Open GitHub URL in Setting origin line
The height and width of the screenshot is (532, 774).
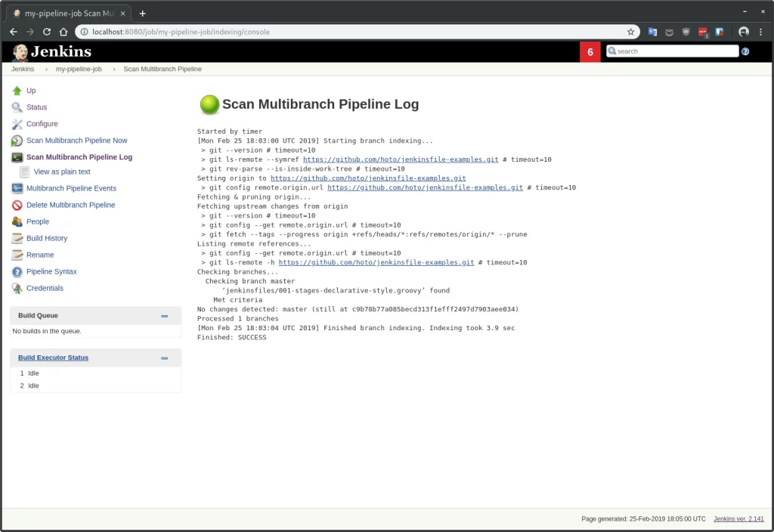[368, 178]
